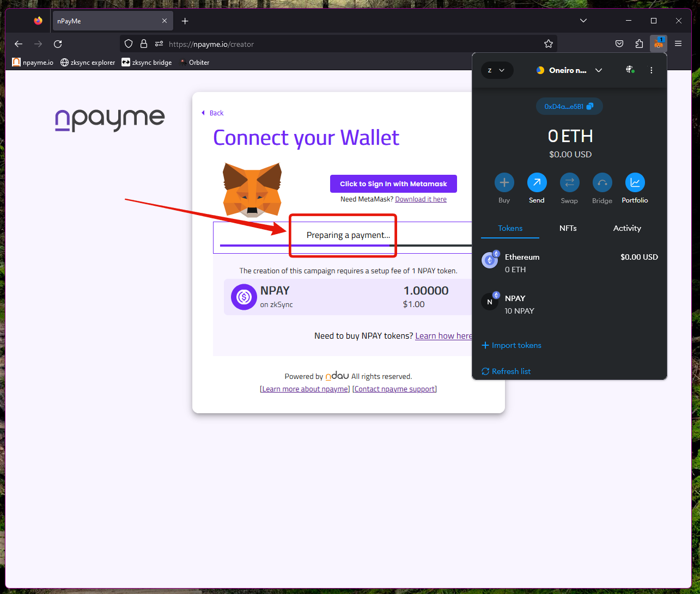Viewport: 700px width, 594px height.
Task: Click the Buy icon in MetaMask
Action: [504, 182]
